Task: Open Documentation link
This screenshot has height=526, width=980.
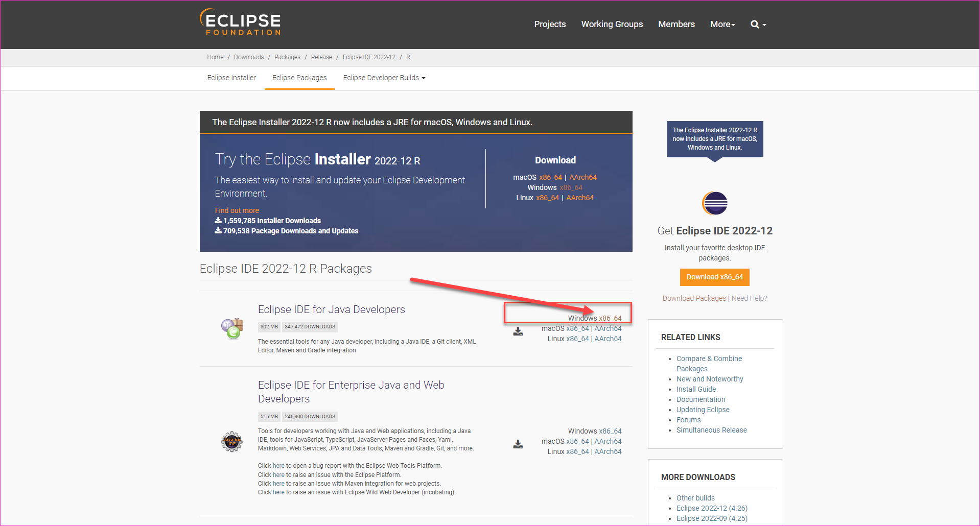Action: pos(701,399)
